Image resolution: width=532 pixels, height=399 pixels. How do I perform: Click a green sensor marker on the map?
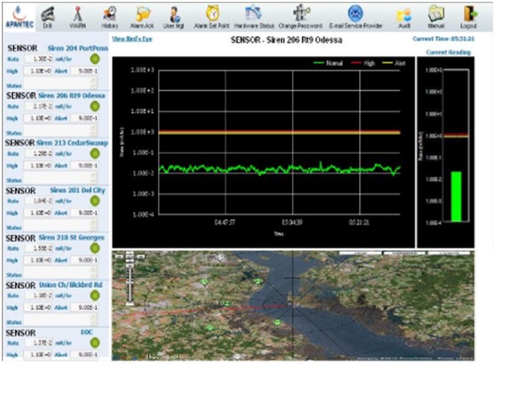pyautogui.click(x=203, y=282)
